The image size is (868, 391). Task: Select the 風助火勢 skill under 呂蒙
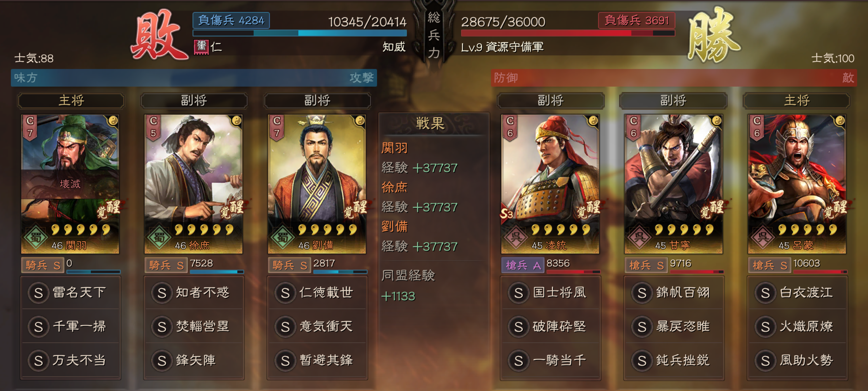click(x=797, y=360)
